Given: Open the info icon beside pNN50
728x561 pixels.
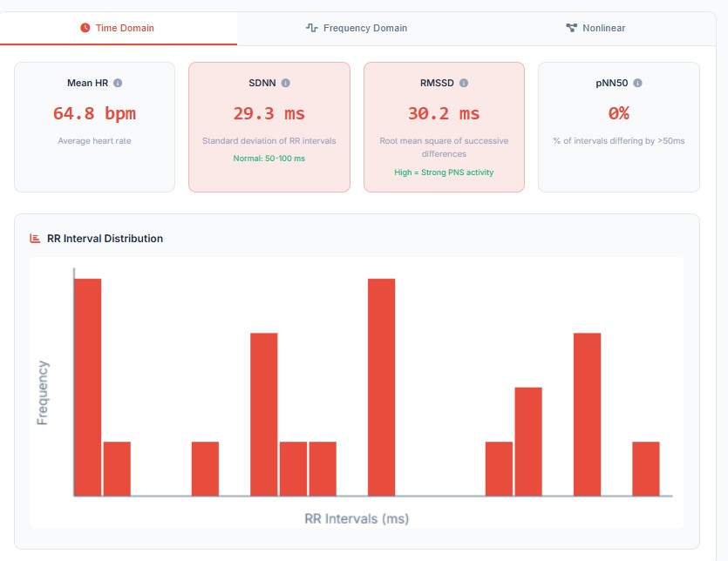Looking at the screenshot, I should (x=637, y=83).
